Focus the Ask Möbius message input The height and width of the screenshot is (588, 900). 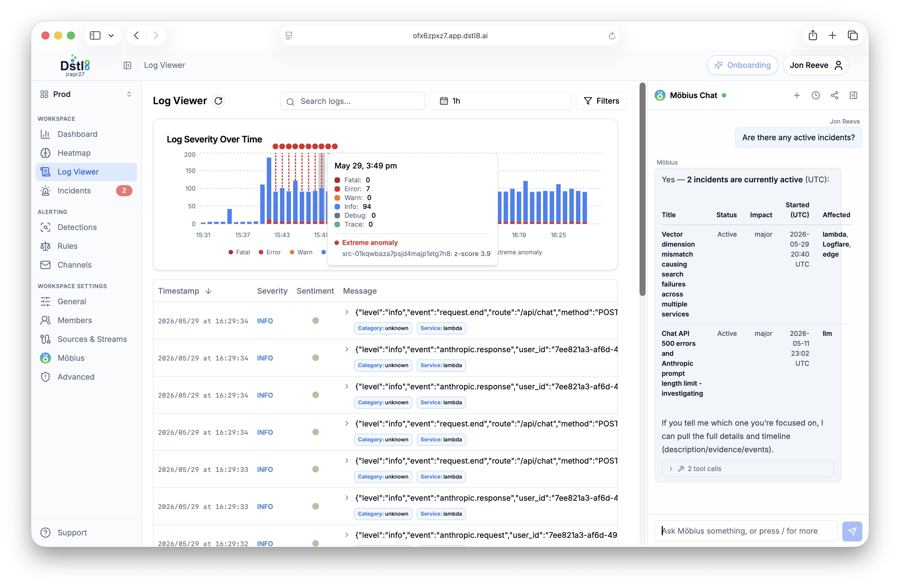coord(746,531)
